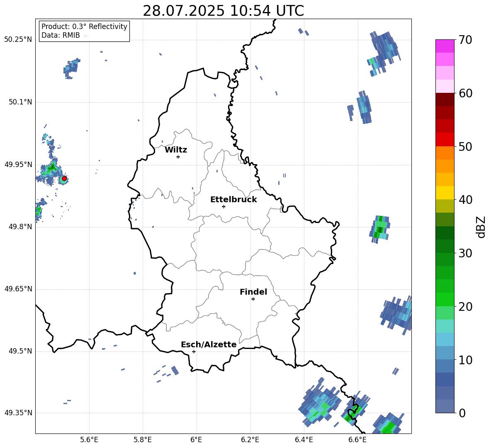Click the Product: 0.3° Reflectivity text
Image resolution: width=491 pixels, height=448 pixels.
pyautogui.click(x=84, y=27)
